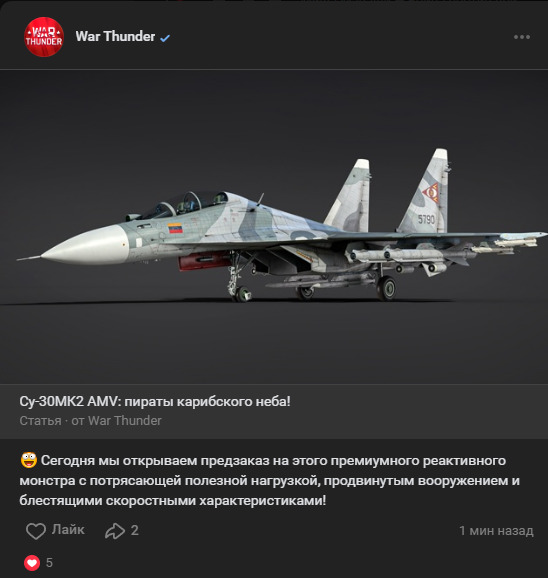Image resolution: width=548 pixels, height=578 pixels.
Task: Open the jet fighter article preview image
Action: coord(274,227)
